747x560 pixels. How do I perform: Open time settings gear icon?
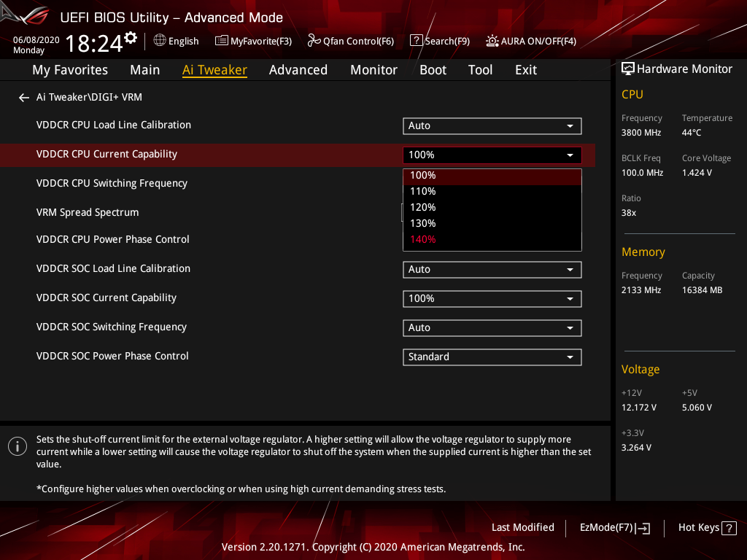pyautogui.click(x=131, y=38)
